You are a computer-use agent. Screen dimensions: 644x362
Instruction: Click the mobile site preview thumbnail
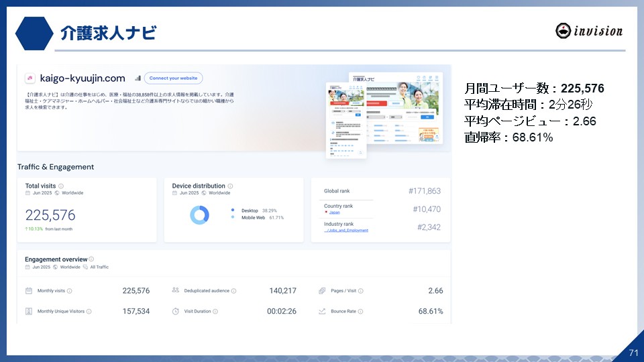(346, 120)
